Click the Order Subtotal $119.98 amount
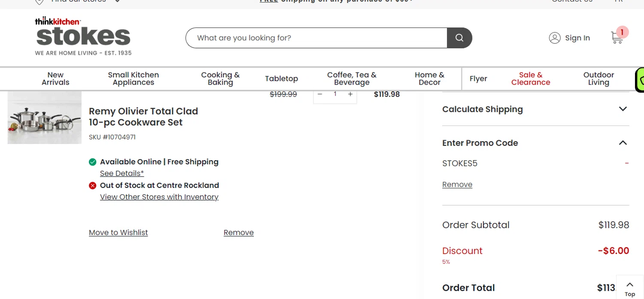The image size is (644, 299). 614,225
